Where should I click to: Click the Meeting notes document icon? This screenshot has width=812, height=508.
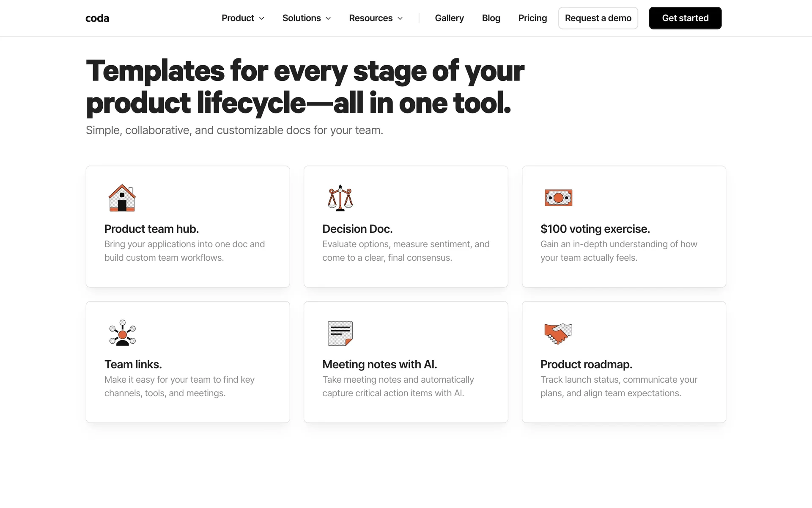pos(340,333)
